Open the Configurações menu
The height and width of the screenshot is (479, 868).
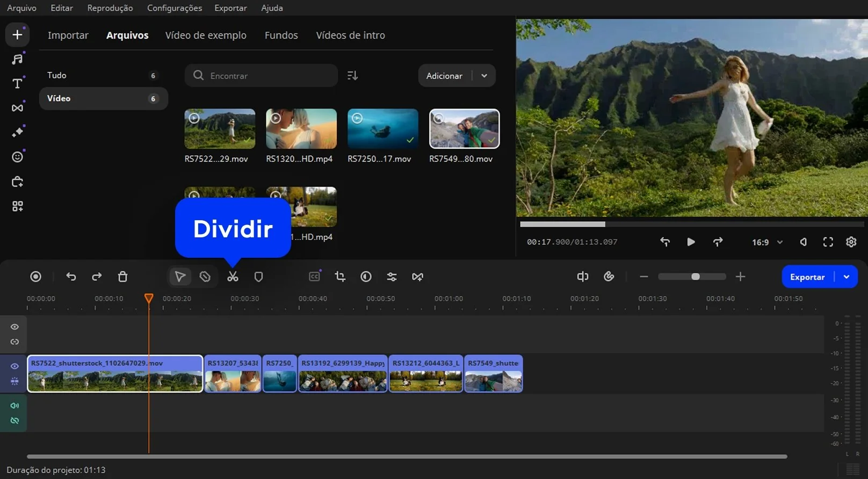[175, 8]
